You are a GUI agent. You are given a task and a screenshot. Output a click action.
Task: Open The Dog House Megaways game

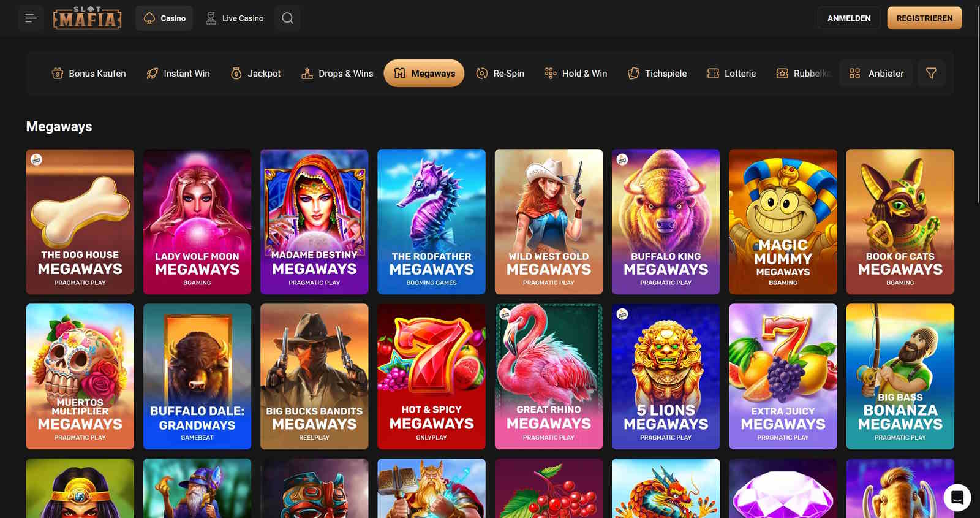80,222
